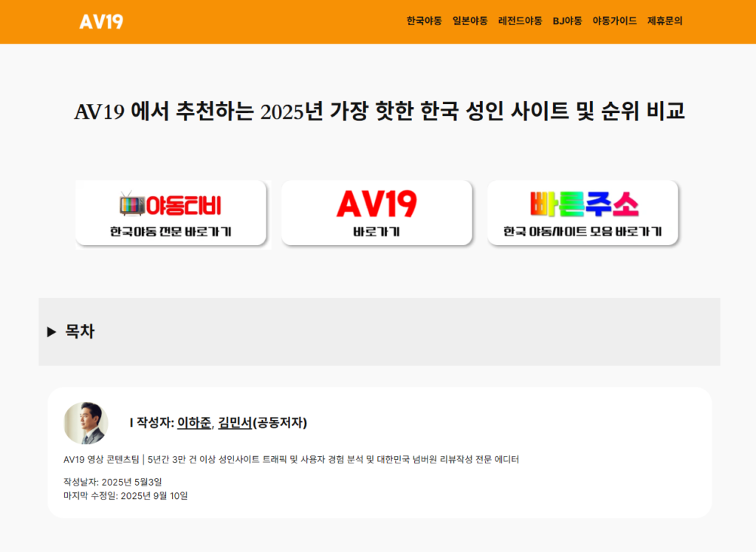Screen dimensions: 756x552
Task: Click the AV19 site logo in the header
Action: tap(103, 21)
